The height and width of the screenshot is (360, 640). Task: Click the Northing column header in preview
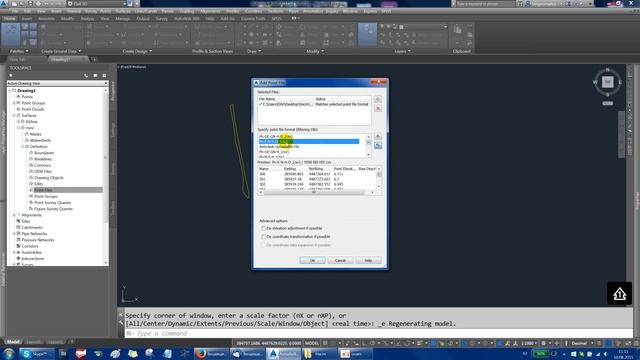(316, 169)
